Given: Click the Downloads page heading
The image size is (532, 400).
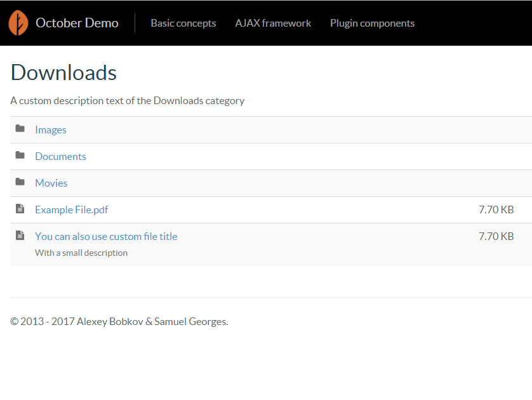Looking at the screenshot, I should (x=63, y=72).
